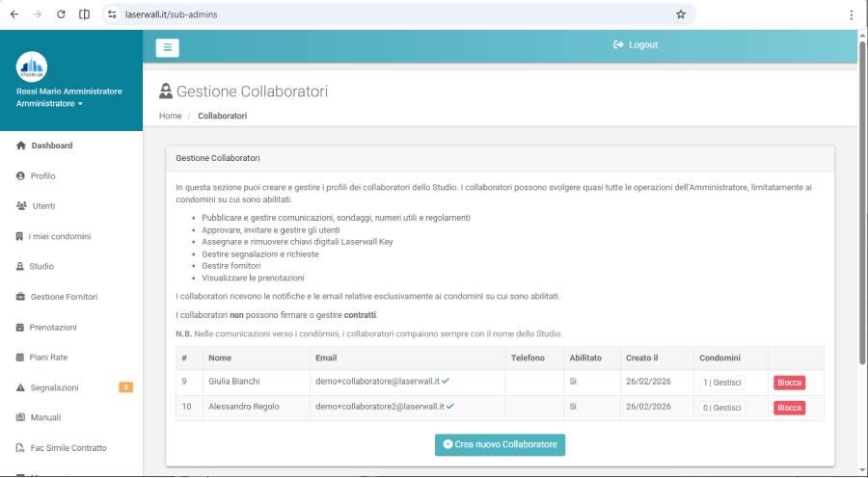This screenshot has width=868, height=478.
Task: Click the Dashboard home icon in sidebar
Action: pyautogui.click(x=20, y=146)
